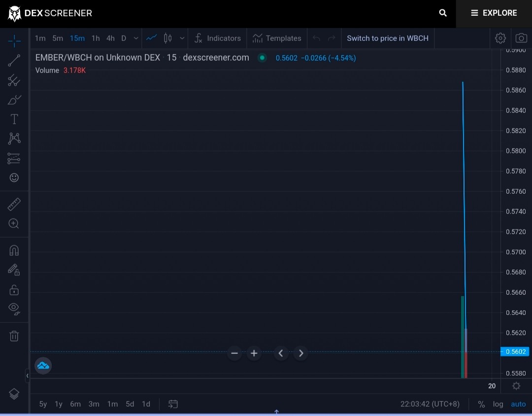Expand the timeframe dropdown arrow

coord(136,38)
